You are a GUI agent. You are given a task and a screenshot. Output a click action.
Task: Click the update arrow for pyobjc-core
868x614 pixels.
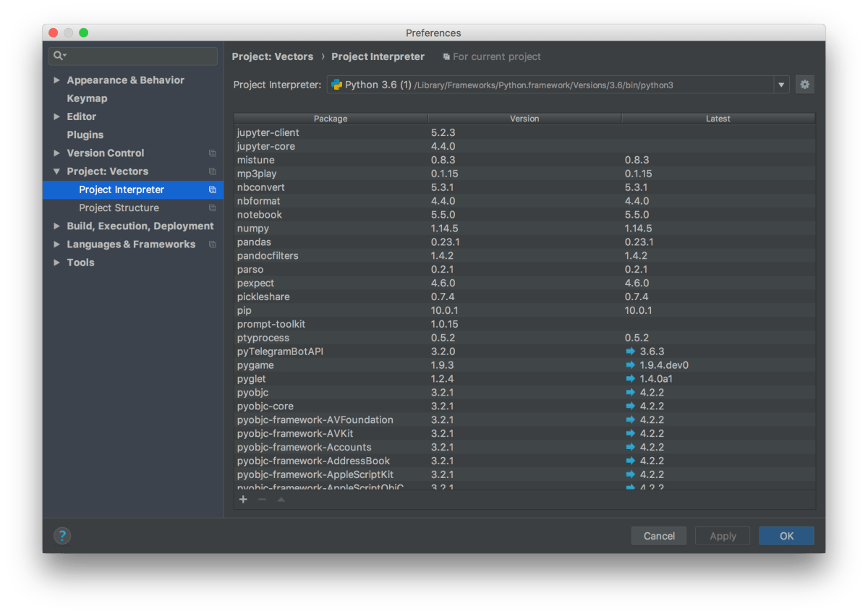(x=631, y=406)
